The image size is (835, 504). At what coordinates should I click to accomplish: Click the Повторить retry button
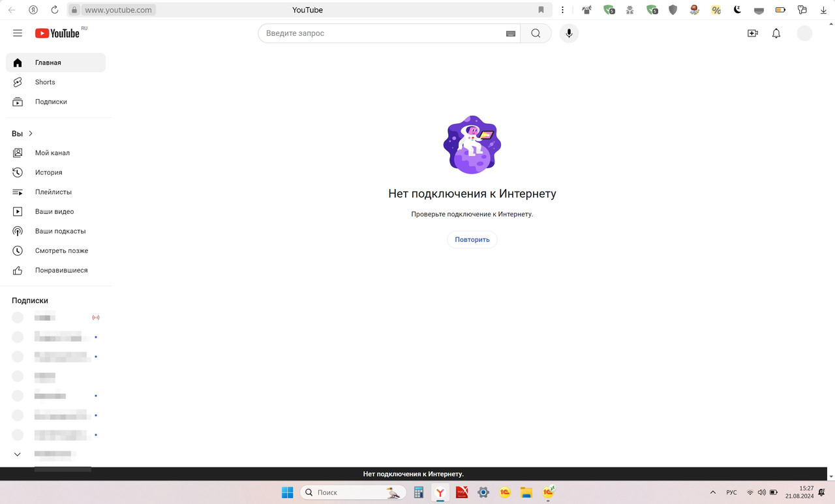click(x=472, y=239)
